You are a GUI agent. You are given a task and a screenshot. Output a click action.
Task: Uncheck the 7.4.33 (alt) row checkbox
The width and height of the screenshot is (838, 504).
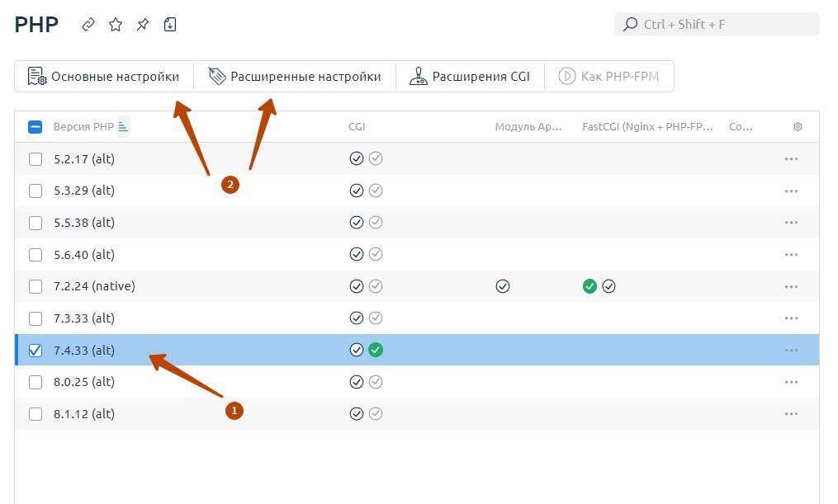pos(36,351)
